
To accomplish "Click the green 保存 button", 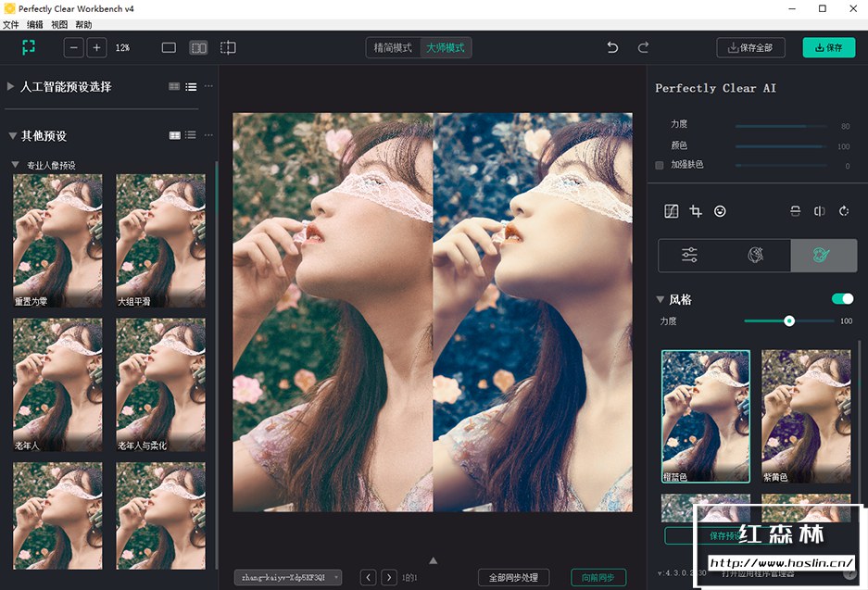I will pyautogui.click(x=829, y=47).
